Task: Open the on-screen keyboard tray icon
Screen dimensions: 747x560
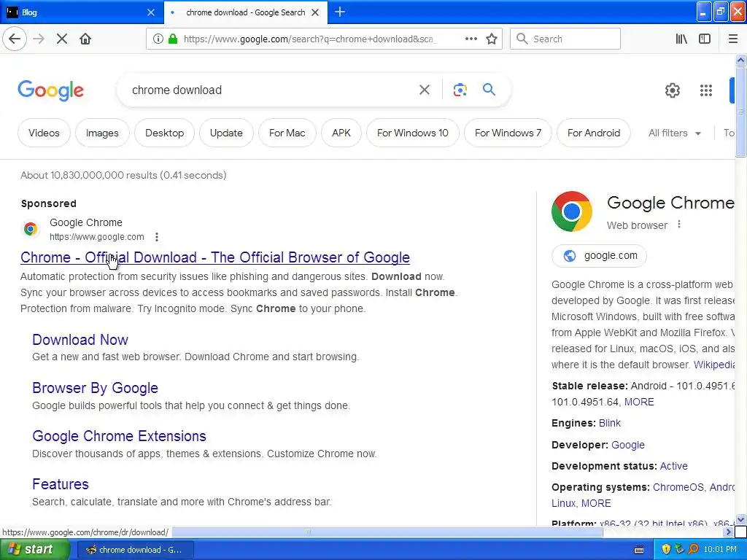Action: click(x=639, y=550)
